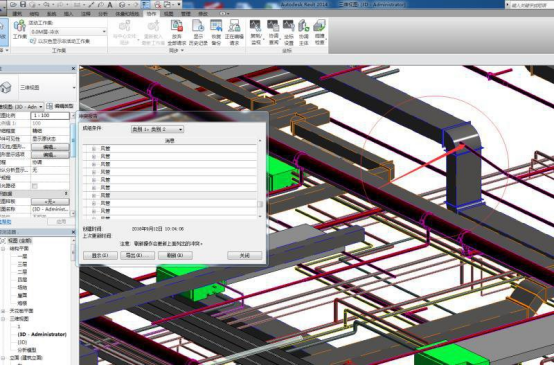
Task: Collapse the 结构平面 node in Project Browser
Action: (x=3, y=248)
